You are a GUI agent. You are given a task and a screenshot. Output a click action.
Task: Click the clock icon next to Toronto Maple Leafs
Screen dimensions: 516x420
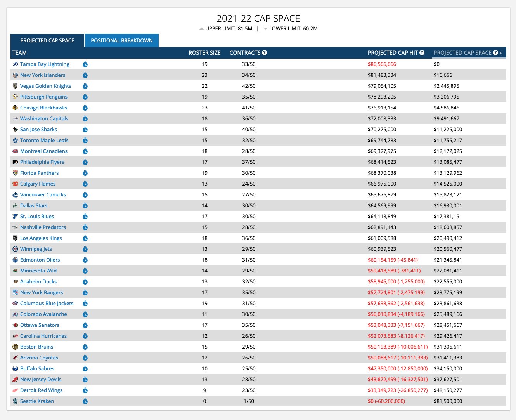[x=85, y=141]
